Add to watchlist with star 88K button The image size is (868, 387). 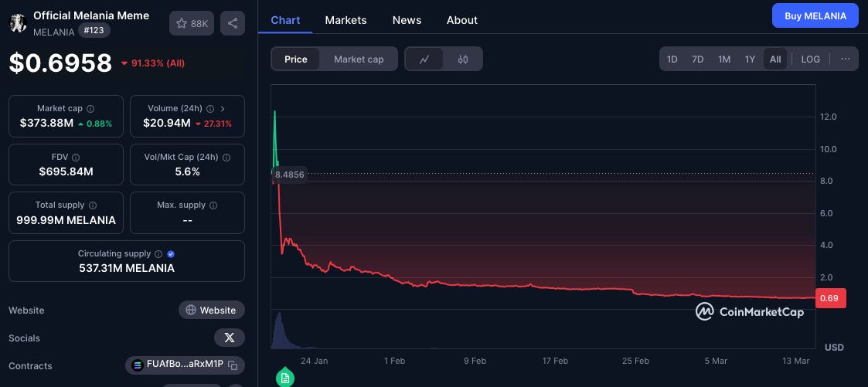click(x=192, y=23)
